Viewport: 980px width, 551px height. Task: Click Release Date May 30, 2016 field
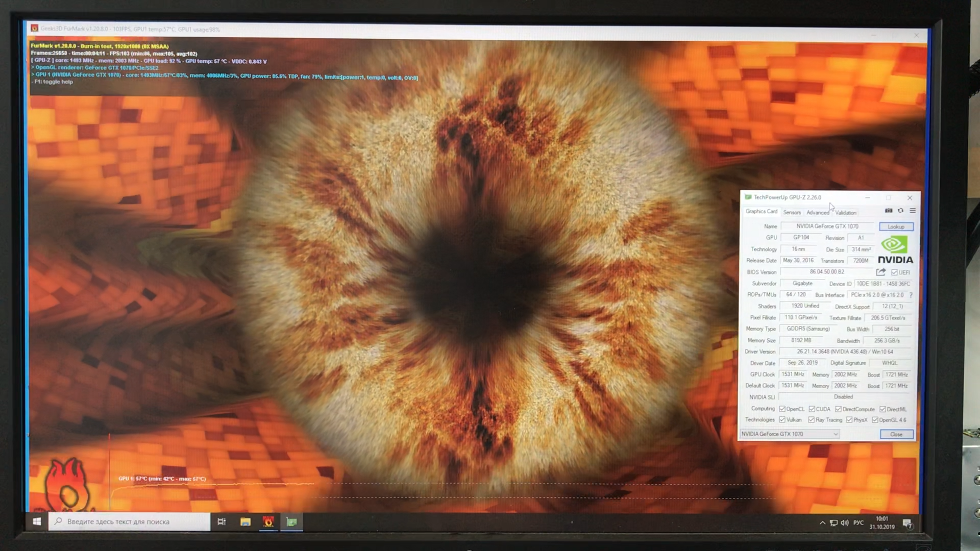coord(799,261)
